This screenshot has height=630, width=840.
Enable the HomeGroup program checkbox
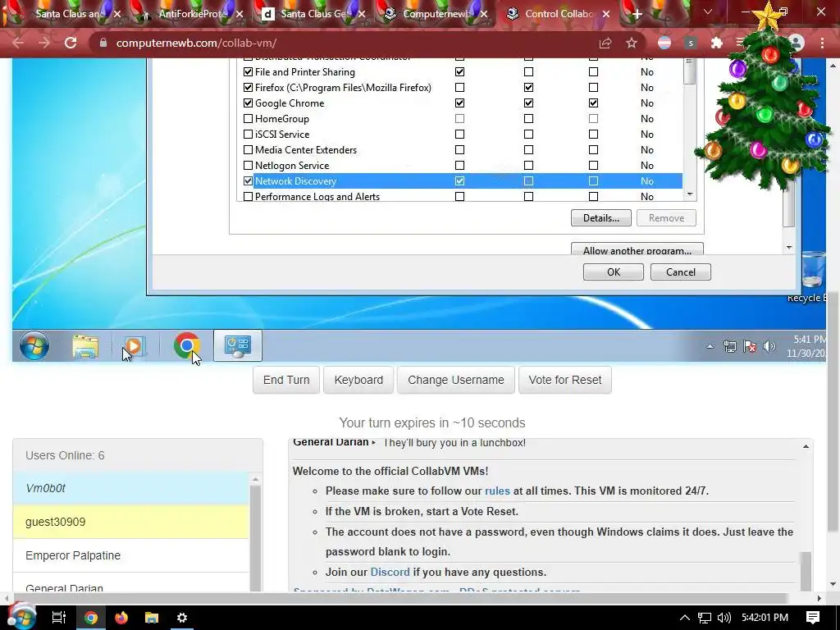(x=248, y=118)
